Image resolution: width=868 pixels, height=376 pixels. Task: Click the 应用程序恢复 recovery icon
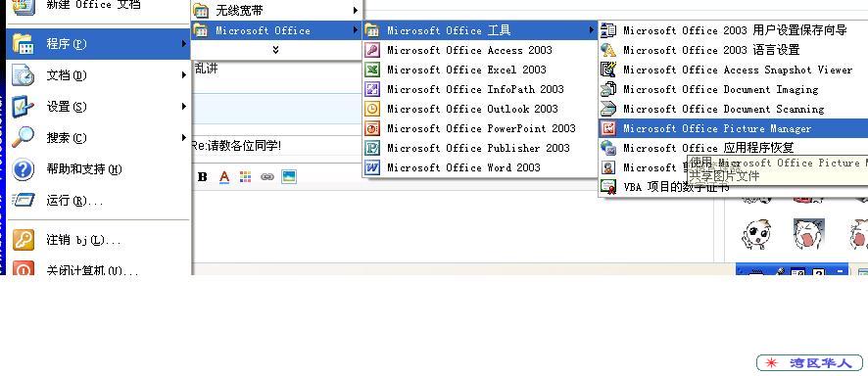pyautogui.click(x=608, y=148)
